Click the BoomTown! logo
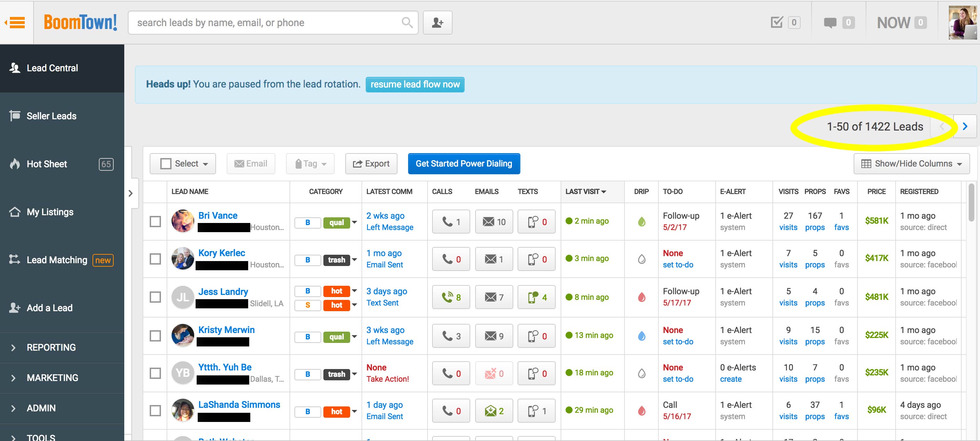This screenshot has width=980, height=441. [80, 22]
